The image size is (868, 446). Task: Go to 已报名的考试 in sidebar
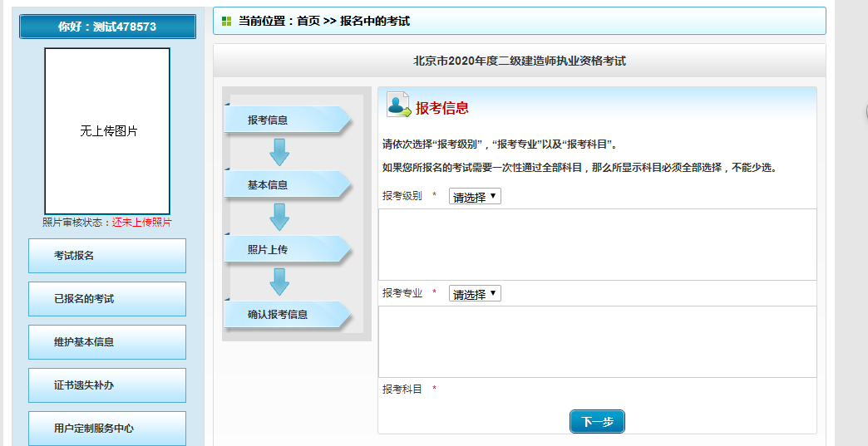pos(107,299)
